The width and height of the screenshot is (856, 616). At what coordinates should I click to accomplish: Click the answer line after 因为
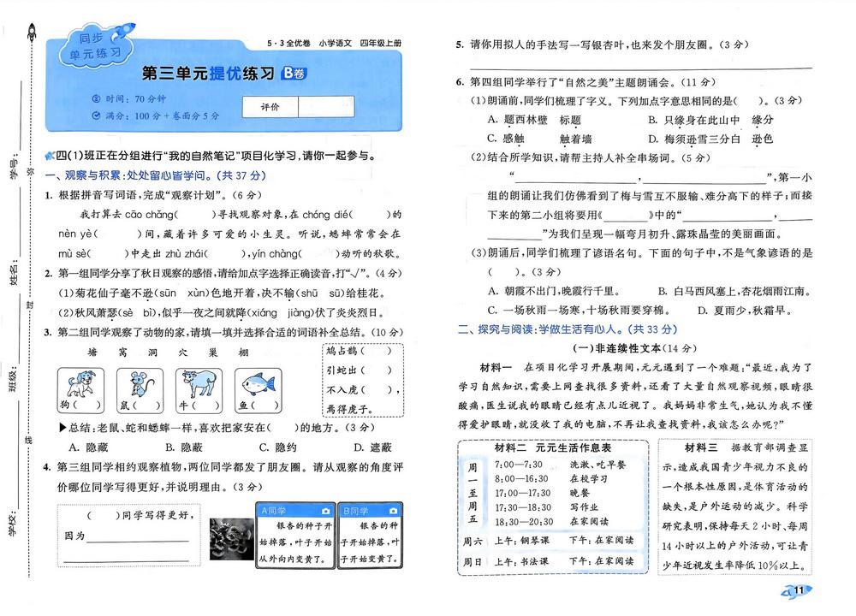click(x=138, y=540)
